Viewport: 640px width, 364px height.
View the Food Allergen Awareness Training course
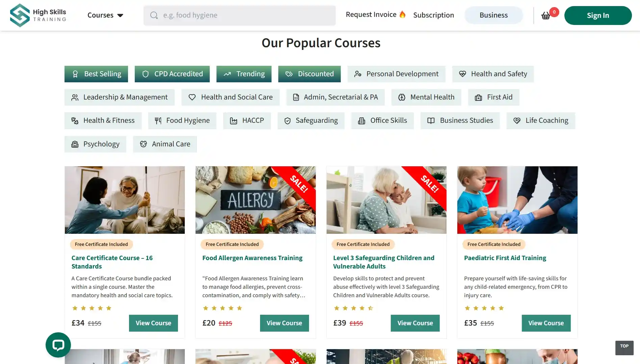tap(284, 323)
